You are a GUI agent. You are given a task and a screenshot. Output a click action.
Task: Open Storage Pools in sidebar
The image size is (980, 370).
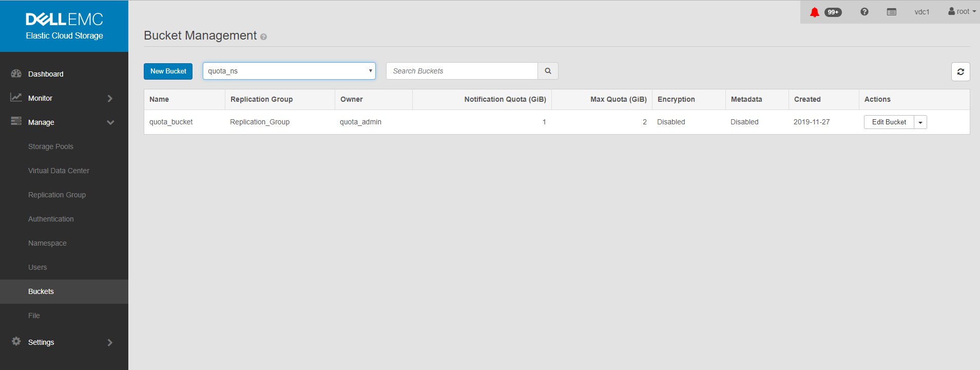coord(51,146)
